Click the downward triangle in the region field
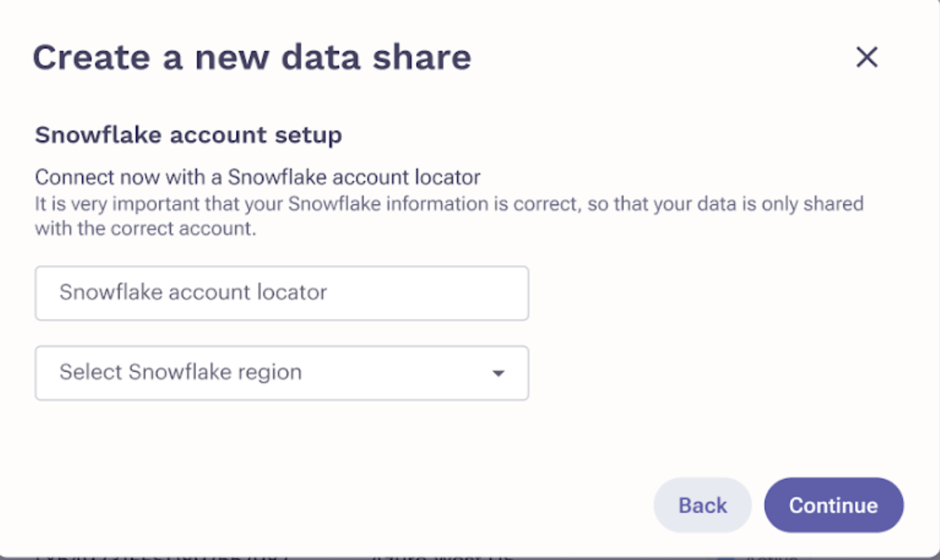 coord(498,374)
